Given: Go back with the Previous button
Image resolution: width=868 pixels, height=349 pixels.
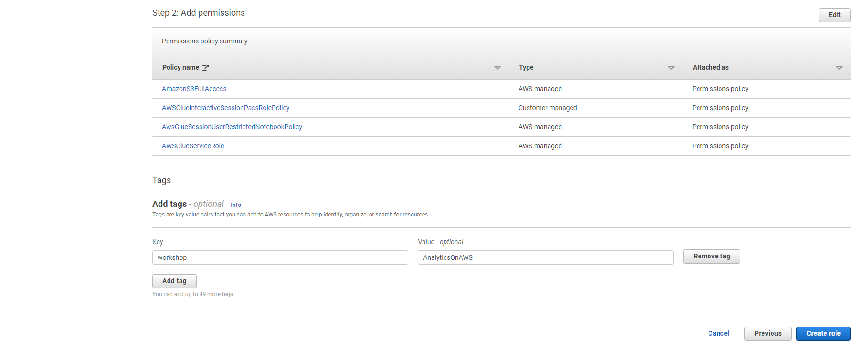Looking at the screenshot, I should pos(768,334).
